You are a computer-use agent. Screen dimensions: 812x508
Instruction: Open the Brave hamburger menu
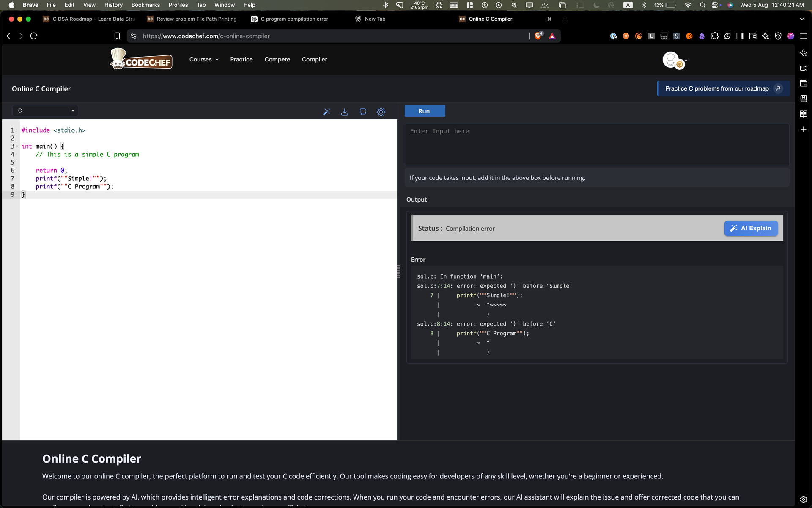click(804, 36)
